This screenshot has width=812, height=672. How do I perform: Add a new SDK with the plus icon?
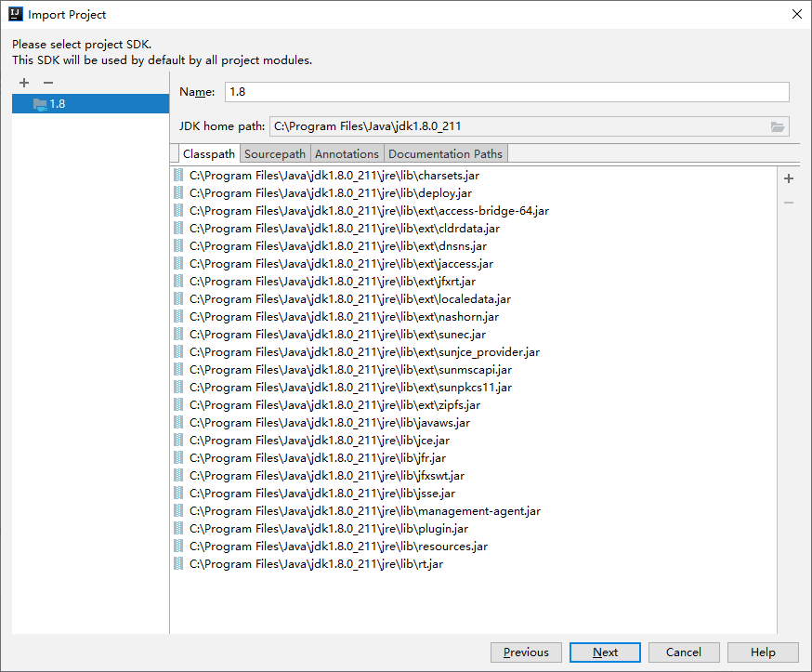[23, 83]
